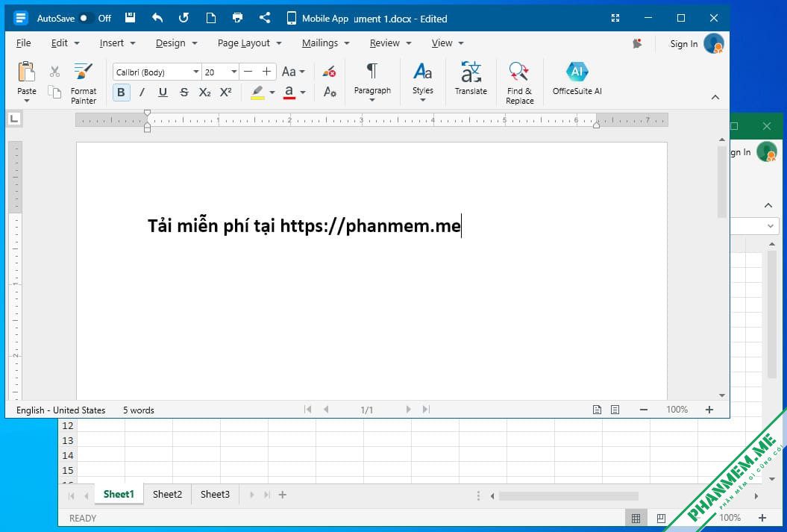The height and width of the screenshot is (532, 787).
Task: Switch to Sheet3 in spreadsheet window
Action: pos(215,495)
